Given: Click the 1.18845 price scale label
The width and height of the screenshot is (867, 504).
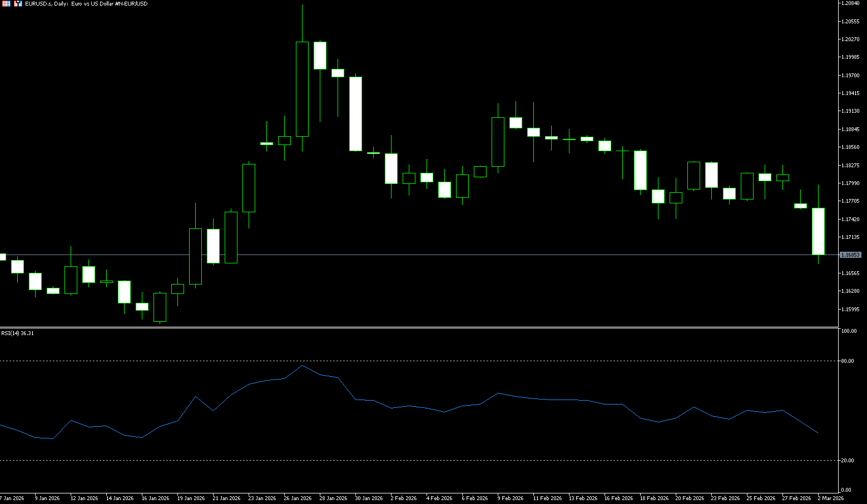Looking at the screenshot, I should click(x=851, y=129).
